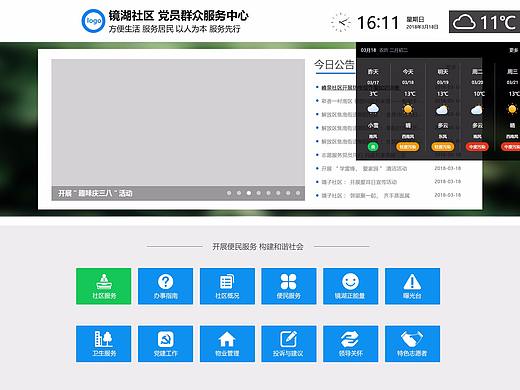Screen dimensions: 520x390
Task: Click today's sunny weather icon
Action: tap(408, 109)
